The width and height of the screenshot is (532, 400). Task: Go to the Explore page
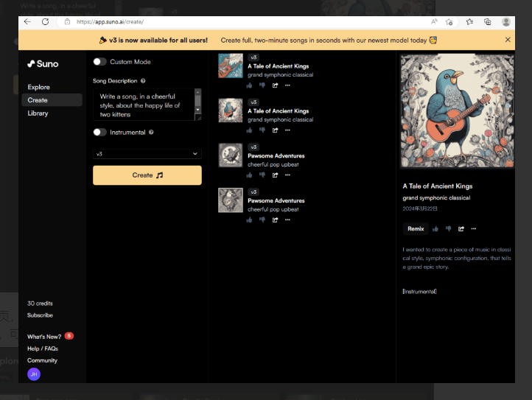point(38,87)
